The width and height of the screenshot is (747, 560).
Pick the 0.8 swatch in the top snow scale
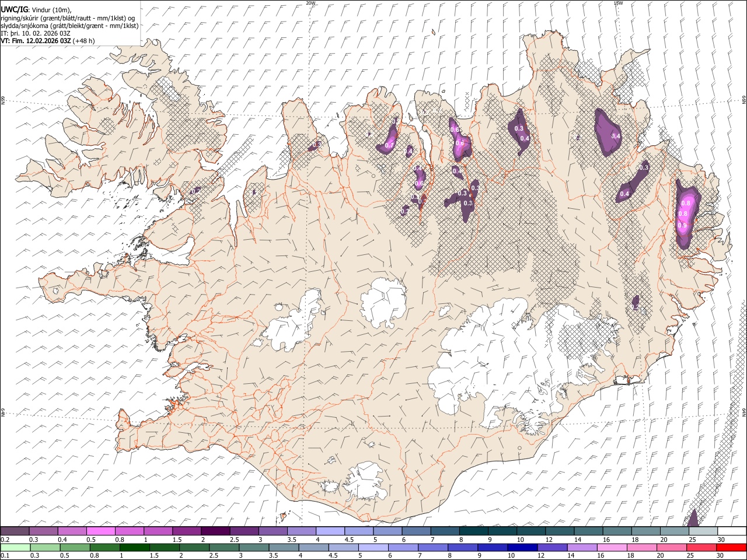pyautogui.click(x=129, y=531)
